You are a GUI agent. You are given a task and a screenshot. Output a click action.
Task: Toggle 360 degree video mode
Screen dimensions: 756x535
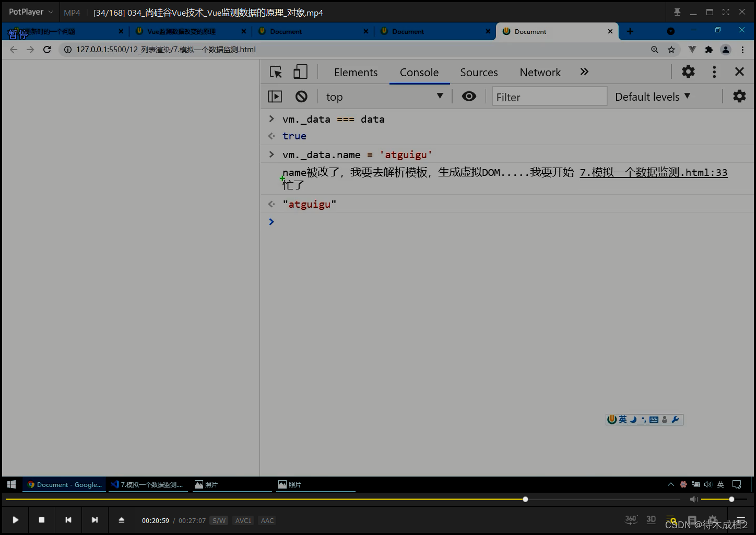coord(631,519)
